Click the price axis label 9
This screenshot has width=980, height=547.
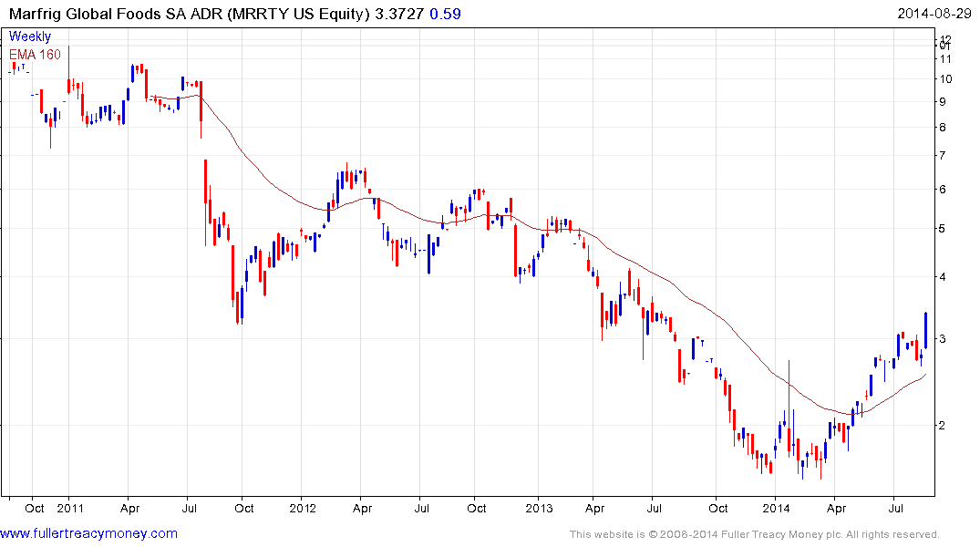[943, 101]
